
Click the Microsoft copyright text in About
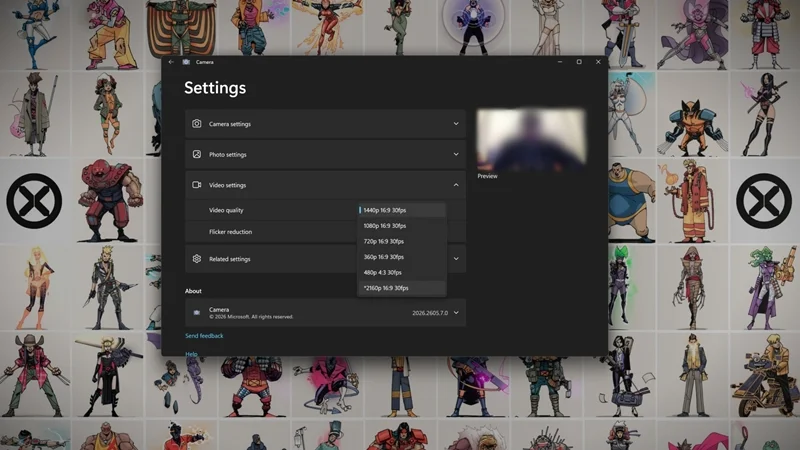tap(251, 317)
